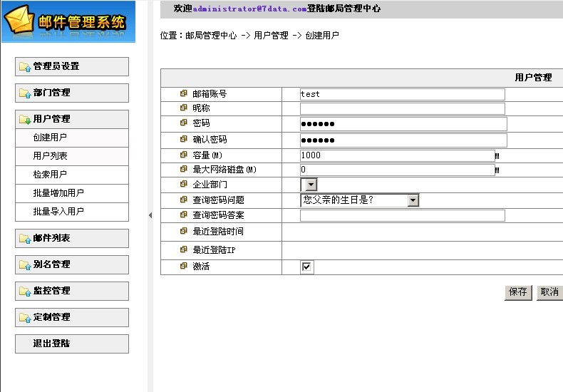Open the 邮件列表 menu section
Image resolution: width=563 pixels, height=392 pixels.
[x=72, y=238]
